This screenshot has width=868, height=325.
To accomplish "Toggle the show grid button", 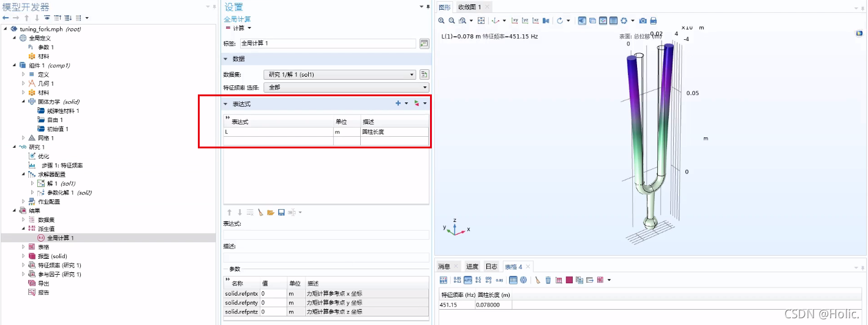I will click(x=613, y=20).
